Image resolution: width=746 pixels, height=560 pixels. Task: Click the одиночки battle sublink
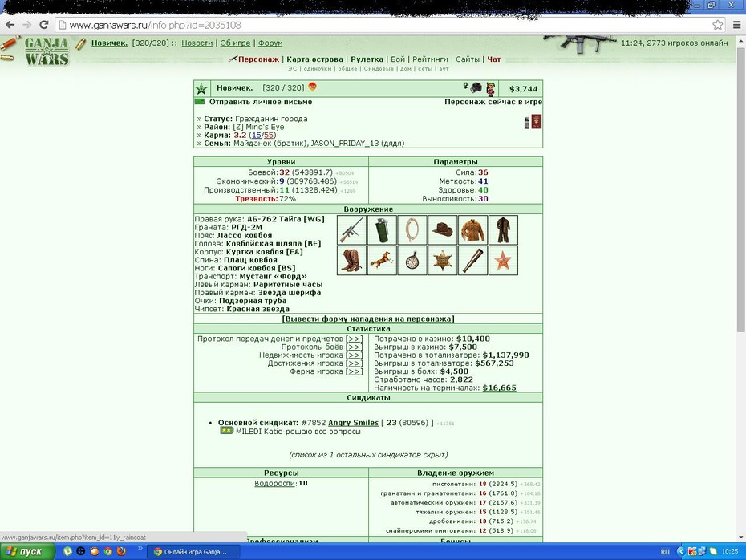click(x=318, y=69)
